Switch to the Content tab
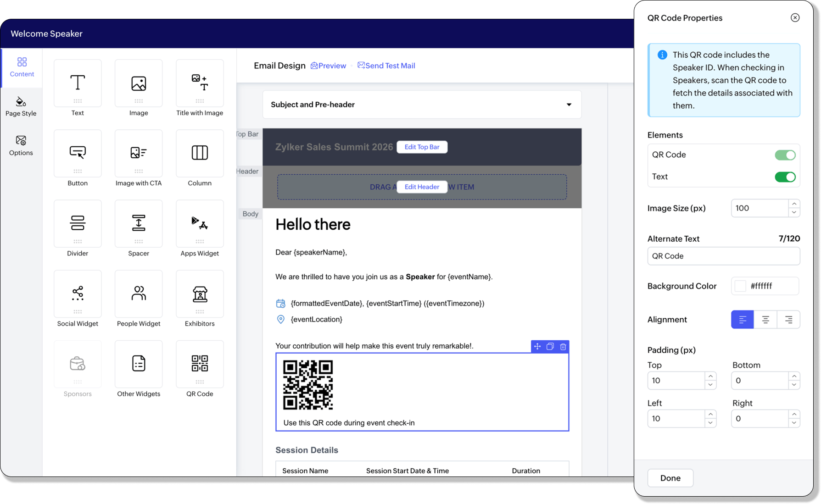The width and height of the screenshot is (821, 504). 22,67
